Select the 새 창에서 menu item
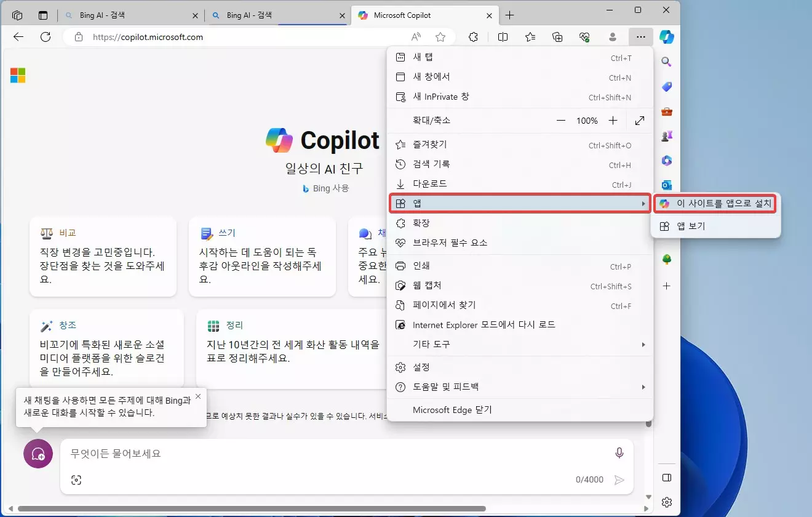812x517 pixels. pyautogui.click(x=520, y=78)
